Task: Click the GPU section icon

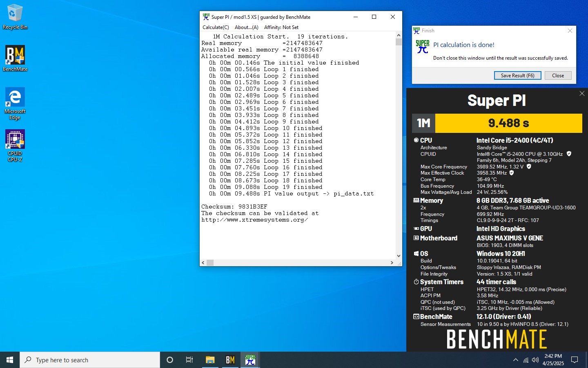Action: pyautogui.click(x=416, y=229)
